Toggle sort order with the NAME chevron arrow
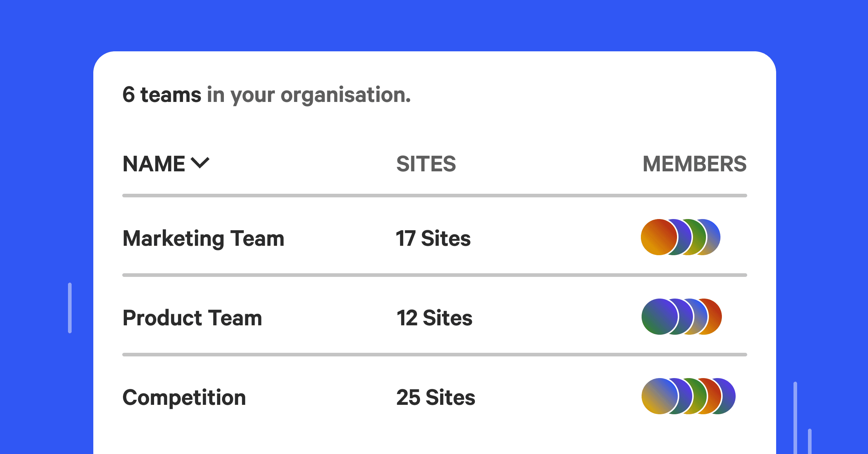 click(200, 163)
